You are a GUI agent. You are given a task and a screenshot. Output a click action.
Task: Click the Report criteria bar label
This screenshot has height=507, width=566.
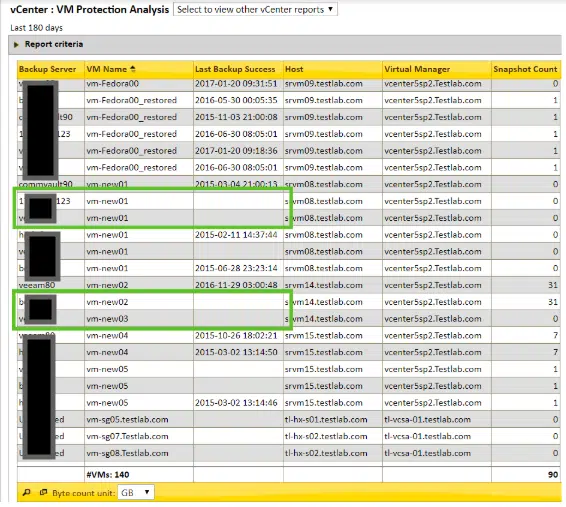click(54, 44)
